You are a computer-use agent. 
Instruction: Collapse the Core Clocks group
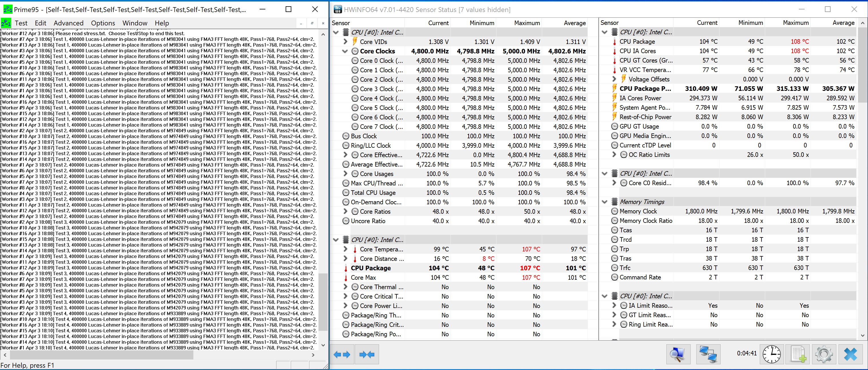(345, 51)
